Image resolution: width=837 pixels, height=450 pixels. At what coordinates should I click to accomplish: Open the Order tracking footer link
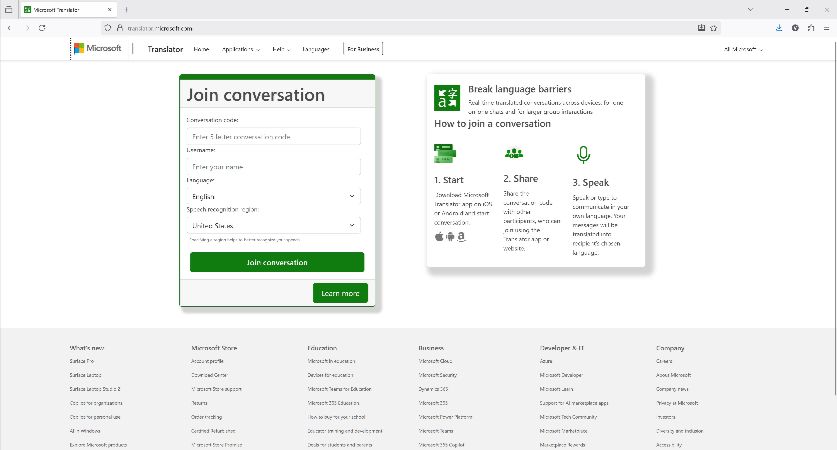207,417
